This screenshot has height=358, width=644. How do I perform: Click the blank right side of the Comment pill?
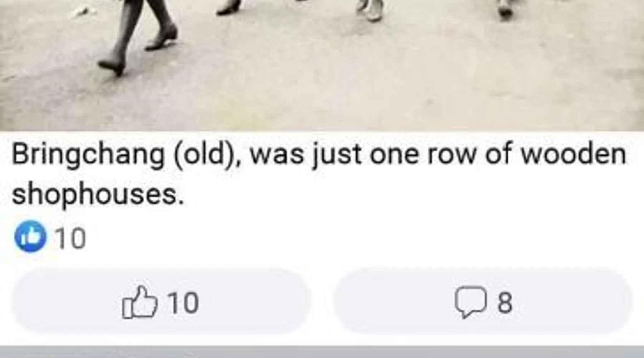tap(572, 301)
